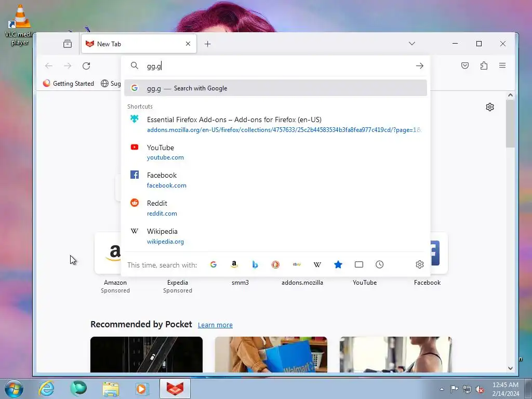Search with Google one-off engine icon
The image size is (532, 399).
[x=214, y=264]
